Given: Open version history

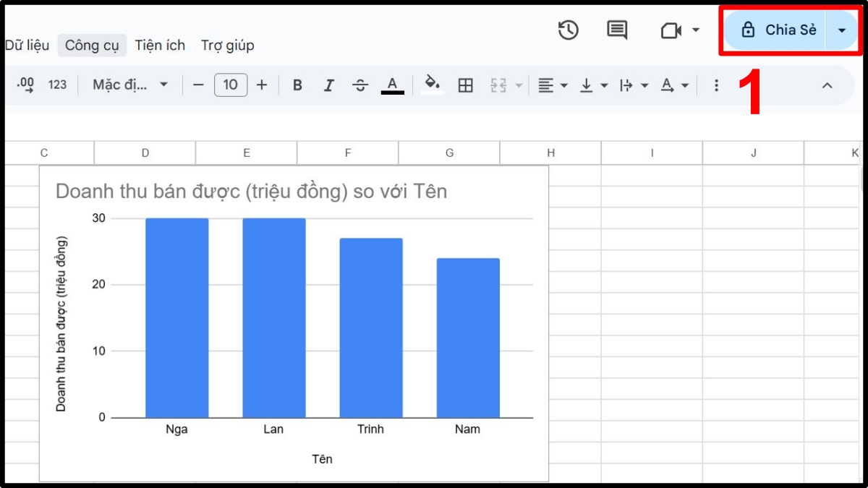Looking at the screenshot, I should (569, 30).
